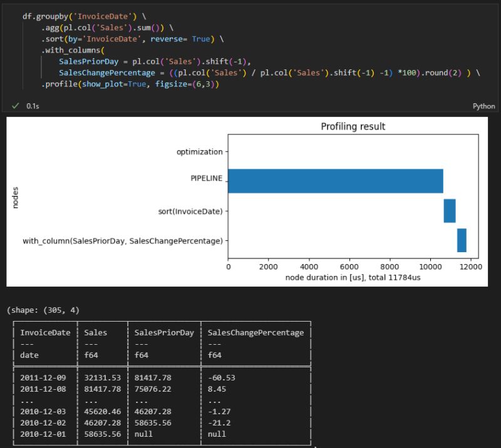Click the 8.45 percentage value
Screen dimensions: 501x448
pyautogui.click(x=217, y=389)
